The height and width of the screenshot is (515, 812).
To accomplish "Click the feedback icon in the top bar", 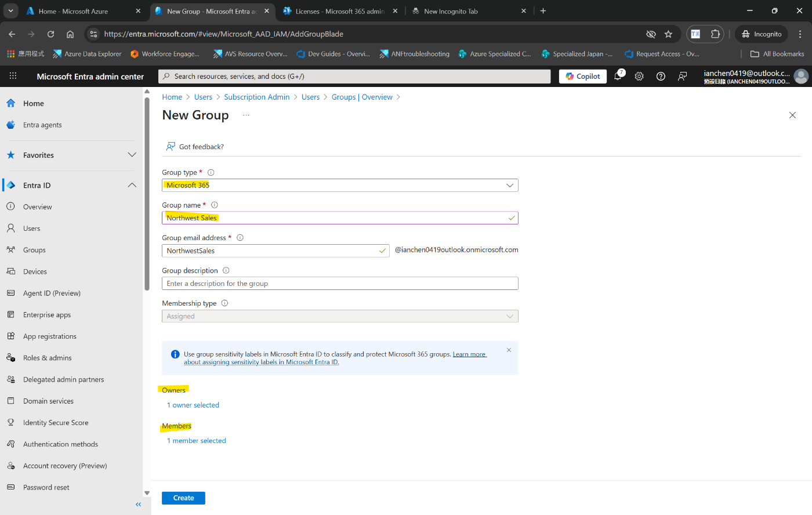I will click(683, 76).
